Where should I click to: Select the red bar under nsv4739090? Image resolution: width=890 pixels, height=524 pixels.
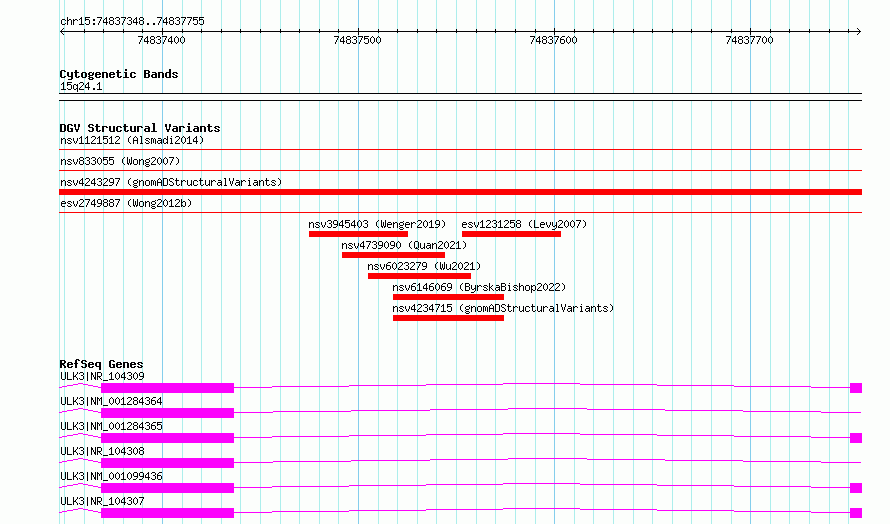click(x=393, y=255)
